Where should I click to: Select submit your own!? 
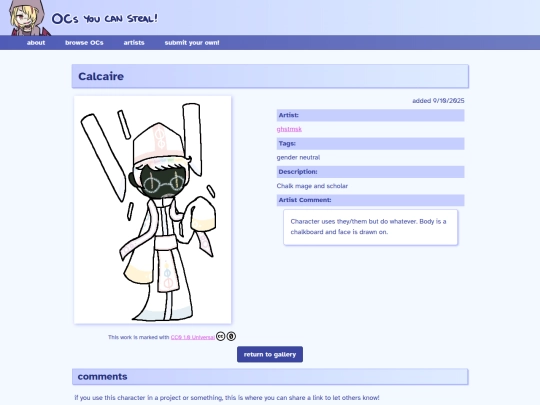click(x=192, y=43)
